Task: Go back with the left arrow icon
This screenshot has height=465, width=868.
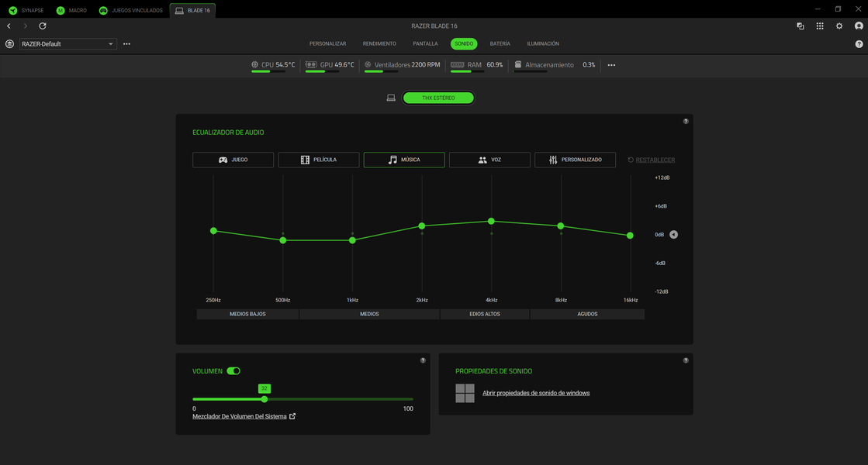Action: click(9, 26)
